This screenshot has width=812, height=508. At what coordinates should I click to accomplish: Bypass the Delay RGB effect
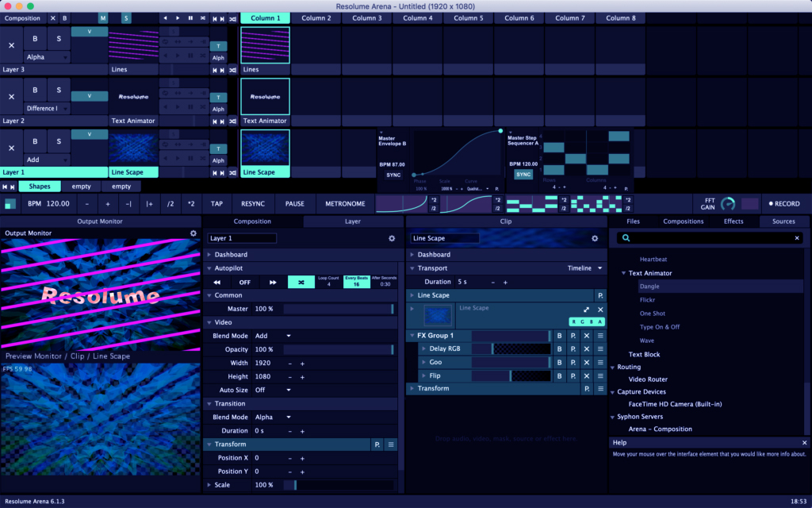(559, 349)
